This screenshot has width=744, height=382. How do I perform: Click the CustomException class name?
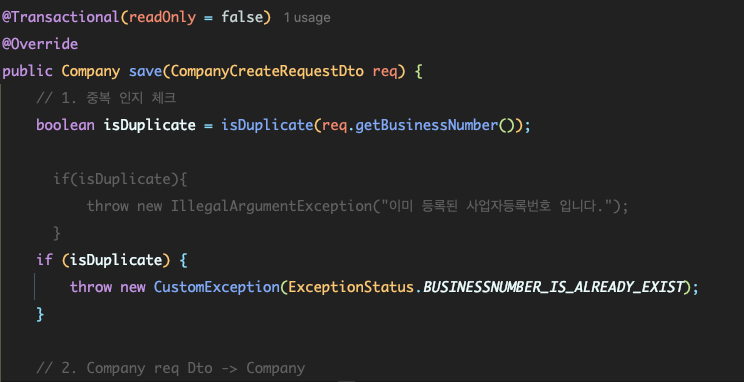[x=217, y=287]
